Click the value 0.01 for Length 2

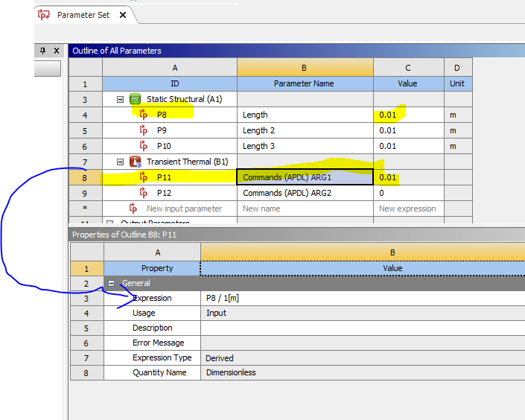[x=409, y=130]
